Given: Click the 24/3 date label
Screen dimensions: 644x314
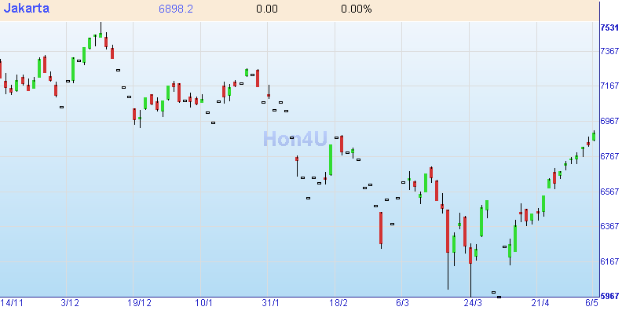Looking at the screenshot, I should (473, 303).
